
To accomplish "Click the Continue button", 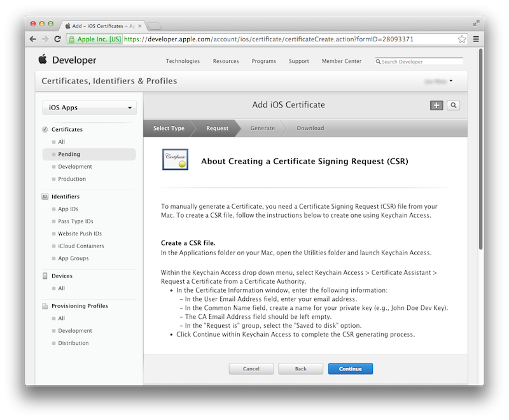I will pos(351,368).
